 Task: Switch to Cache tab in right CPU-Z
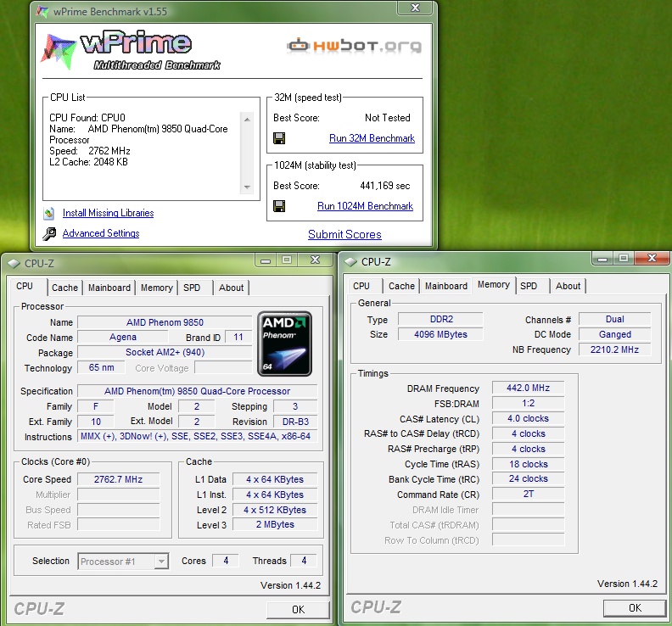click(401, 286)
